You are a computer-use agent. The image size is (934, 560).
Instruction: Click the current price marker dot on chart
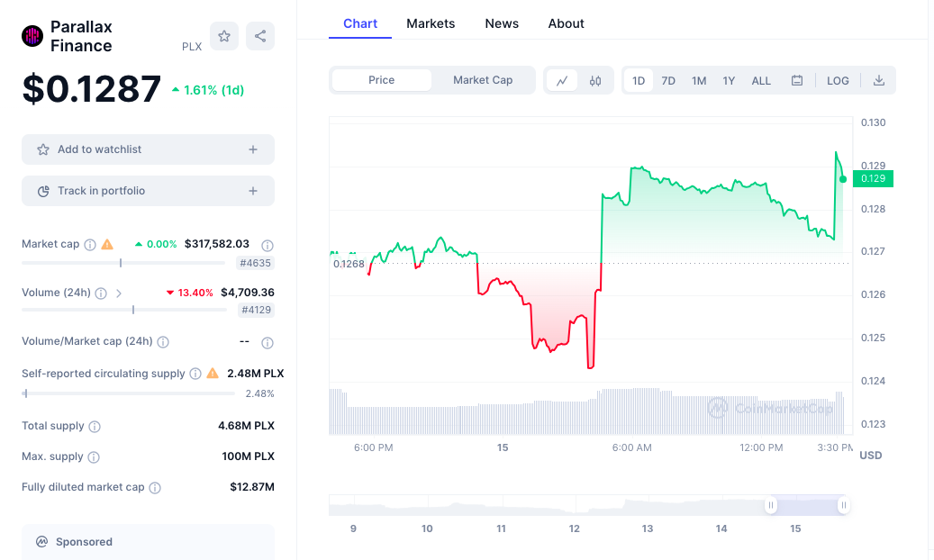click(843, 179)
